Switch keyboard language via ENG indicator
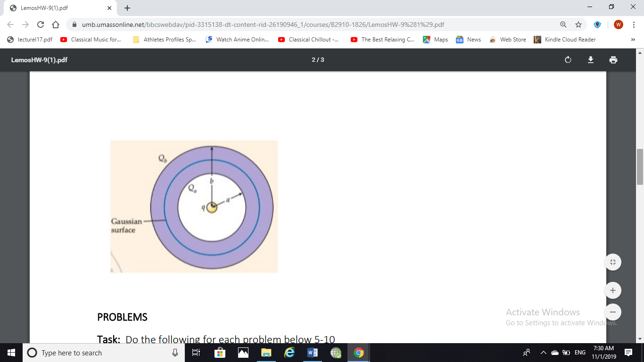Image resolution: width=644 pixels, height=362 pixels. 581,353
